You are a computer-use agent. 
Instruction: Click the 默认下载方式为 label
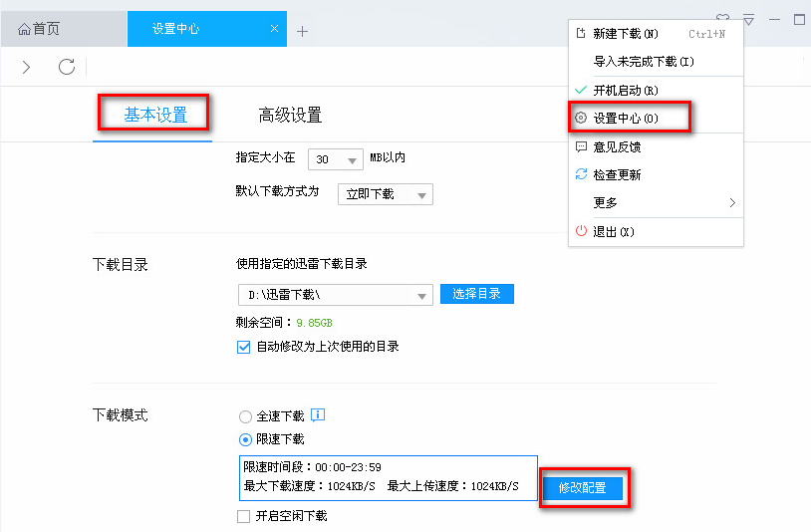[x=277, y=191]
